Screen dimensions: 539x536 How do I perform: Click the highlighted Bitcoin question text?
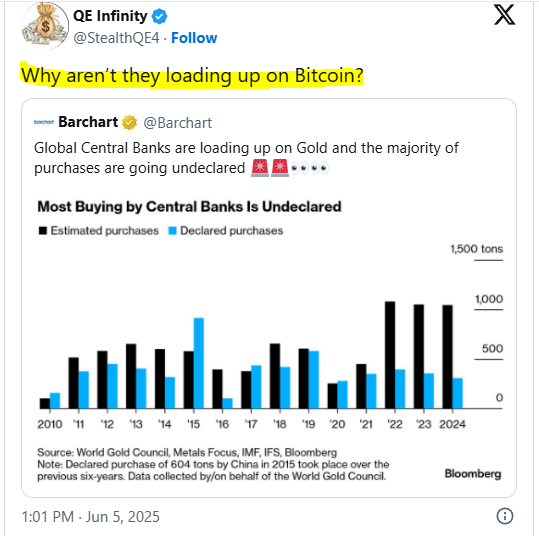coord(192,75)
